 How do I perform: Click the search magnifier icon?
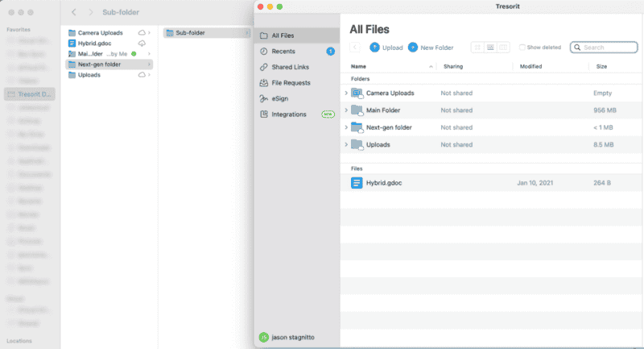click(x=577, y=48)
